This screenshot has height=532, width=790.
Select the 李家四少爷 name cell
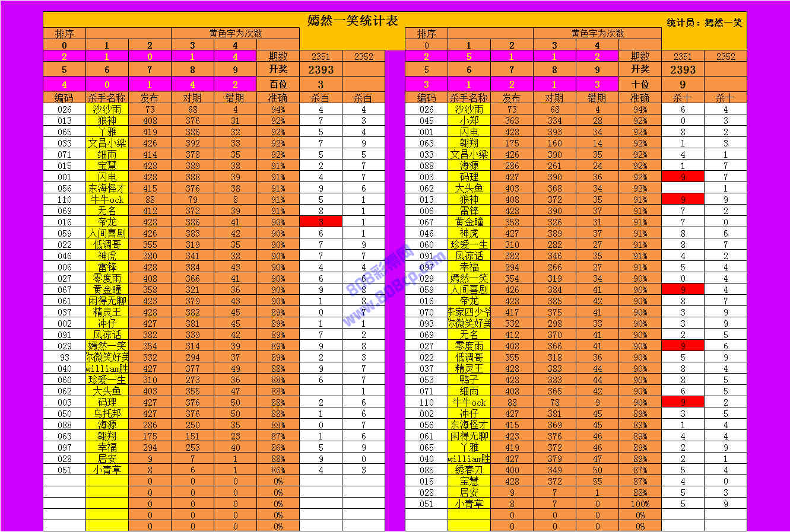(x=469, y=312)
